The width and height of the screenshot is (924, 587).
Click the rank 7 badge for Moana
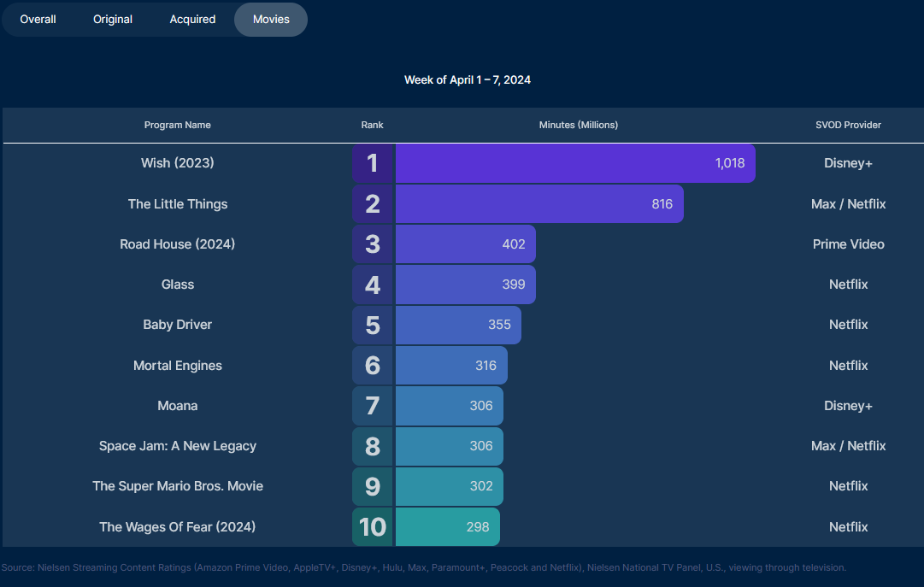point(373,406)
